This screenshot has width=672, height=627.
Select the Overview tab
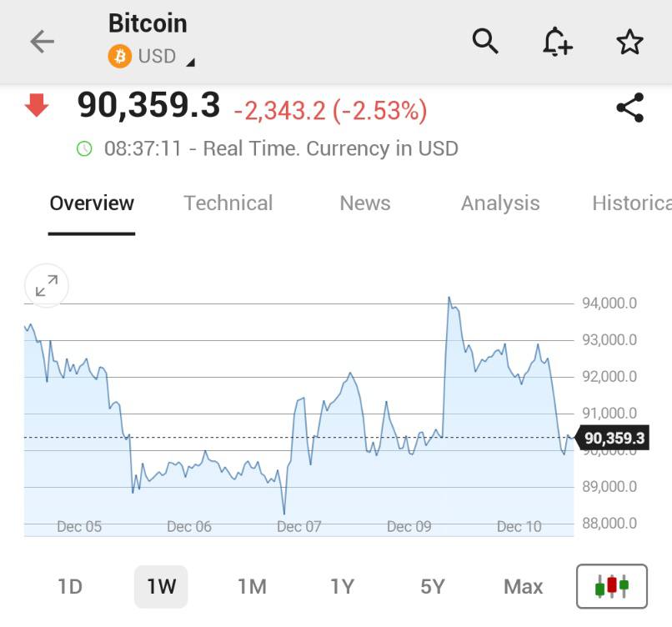pos(92,203)
